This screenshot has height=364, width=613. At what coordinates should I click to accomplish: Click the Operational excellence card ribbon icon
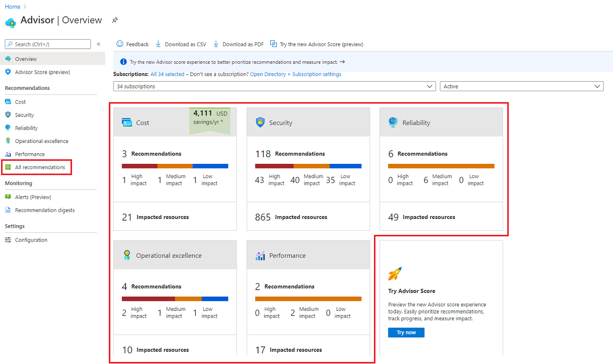pyautogui.click(x=127, y=255)
